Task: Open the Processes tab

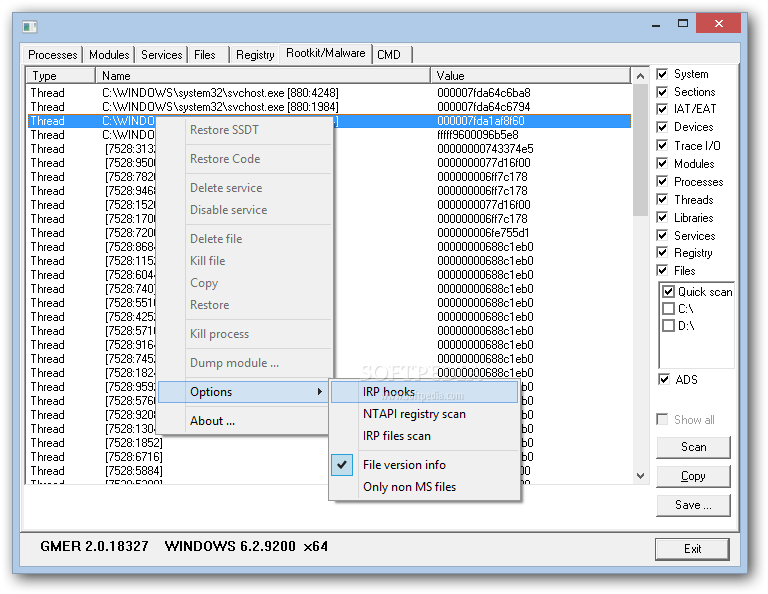Action: coord(52,55)
